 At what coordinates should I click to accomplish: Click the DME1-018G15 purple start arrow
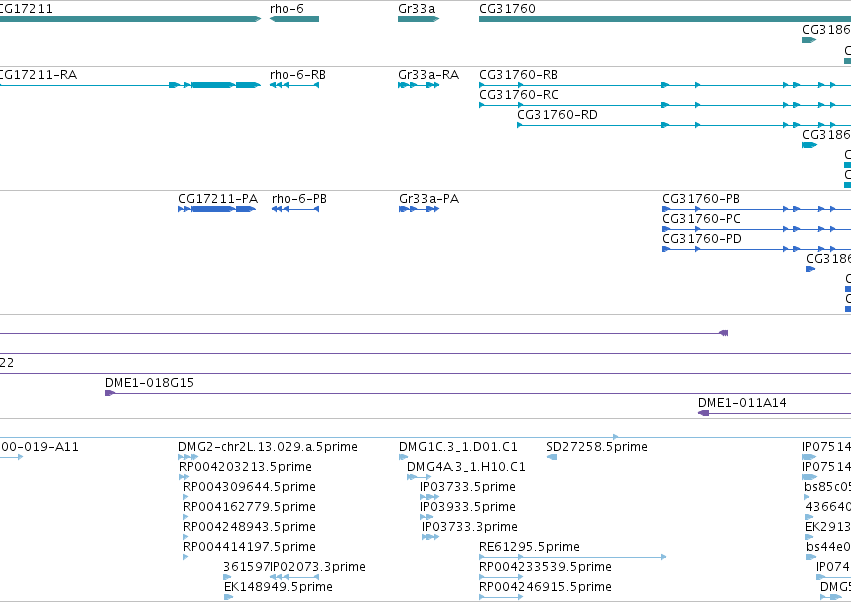click(110, 393)
